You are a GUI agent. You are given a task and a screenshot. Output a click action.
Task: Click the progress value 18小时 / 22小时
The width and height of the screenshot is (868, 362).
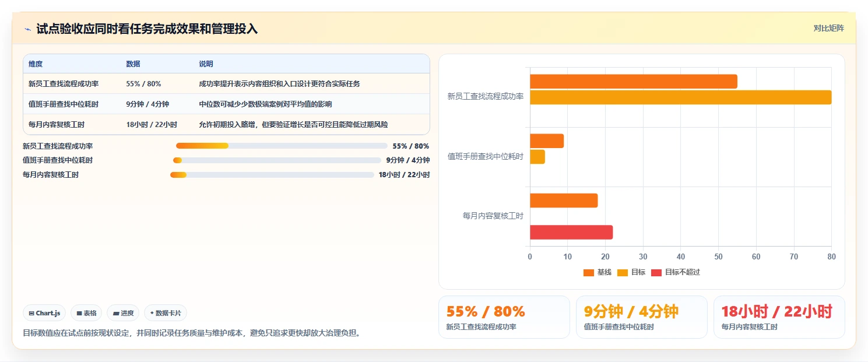tap(404, 175)
